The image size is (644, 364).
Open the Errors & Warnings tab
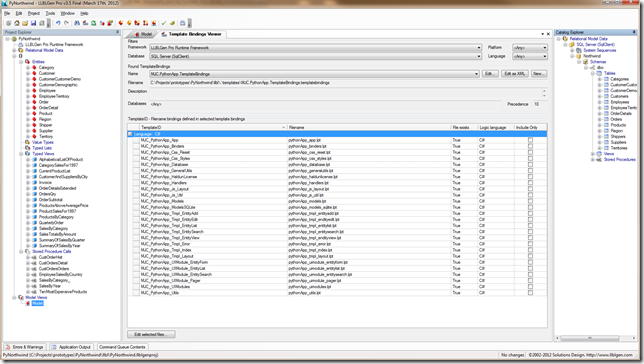pos(25,347)
